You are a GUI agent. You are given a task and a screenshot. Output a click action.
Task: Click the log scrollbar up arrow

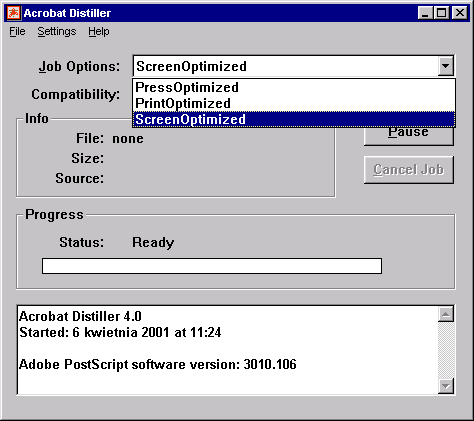(446, 314)
